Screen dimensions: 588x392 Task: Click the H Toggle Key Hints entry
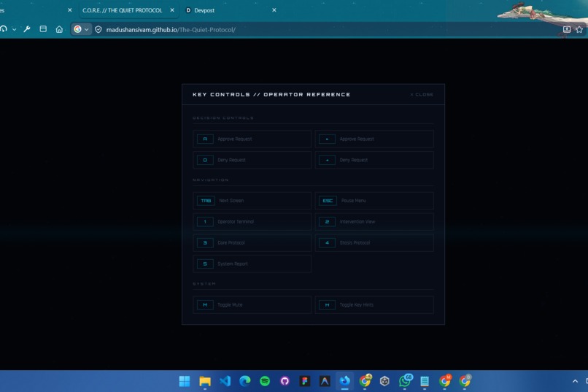tap(374, 305)
